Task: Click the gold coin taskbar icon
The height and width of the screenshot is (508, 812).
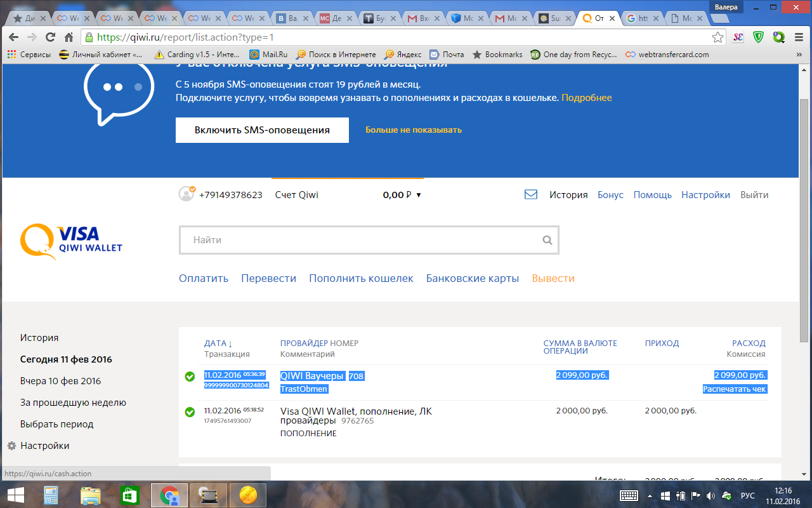Action: [248, 495]
